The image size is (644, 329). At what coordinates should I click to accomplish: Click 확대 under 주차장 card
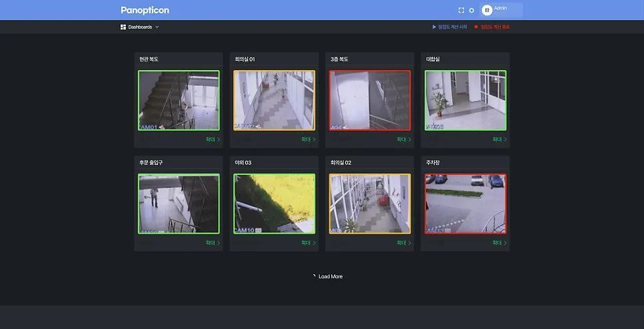coord(499,243)
